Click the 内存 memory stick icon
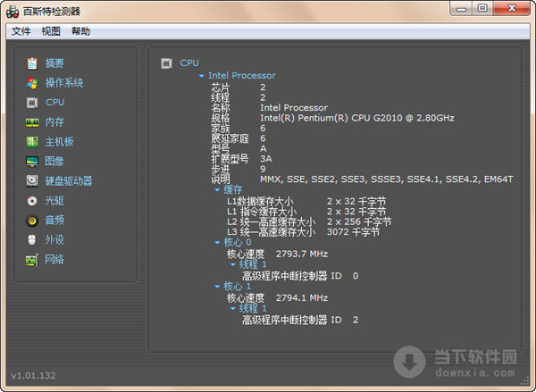Screen dimensions: 536x392 [x=32, y=122]
